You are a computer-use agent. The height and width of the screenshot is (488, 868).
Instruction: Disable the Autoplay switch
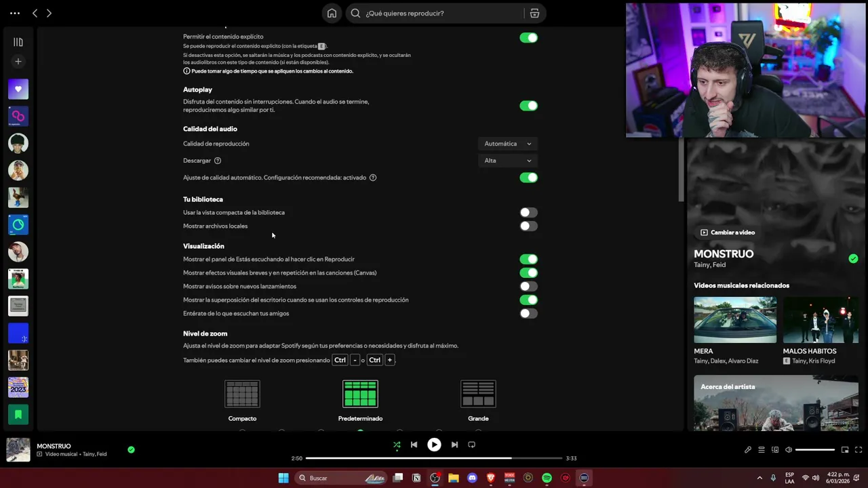(528, 106)
